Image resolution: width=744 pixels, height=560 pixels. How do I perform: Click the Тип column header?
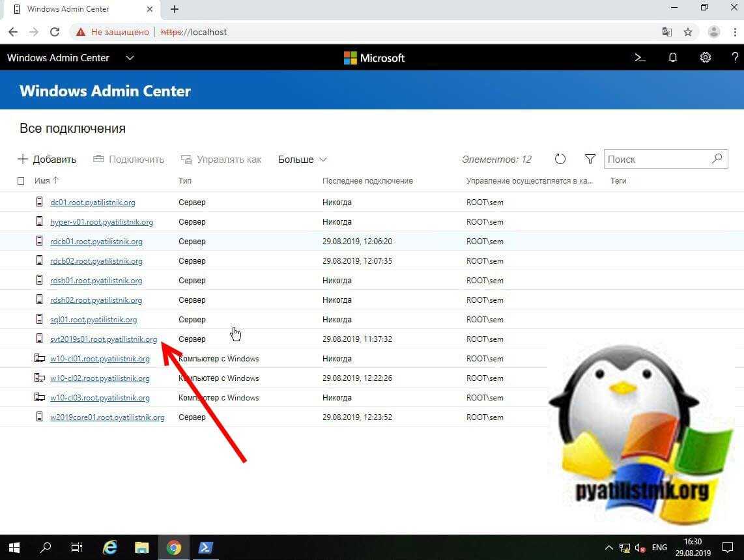(x=185, y=181)
